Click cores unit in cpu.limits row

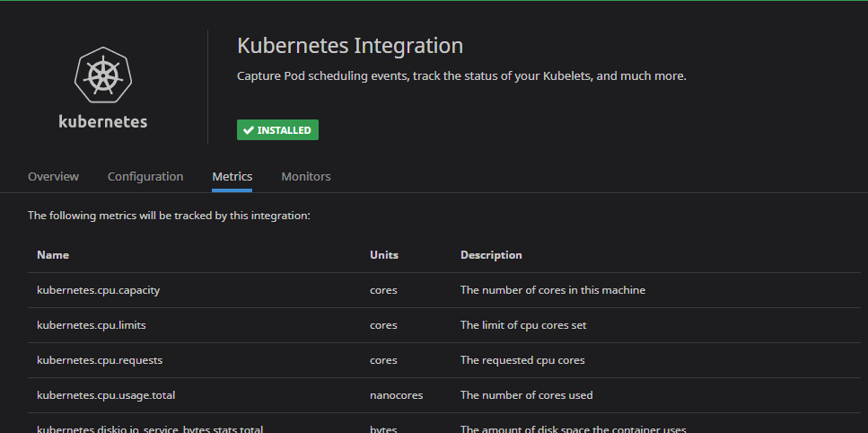click(383, 325)
